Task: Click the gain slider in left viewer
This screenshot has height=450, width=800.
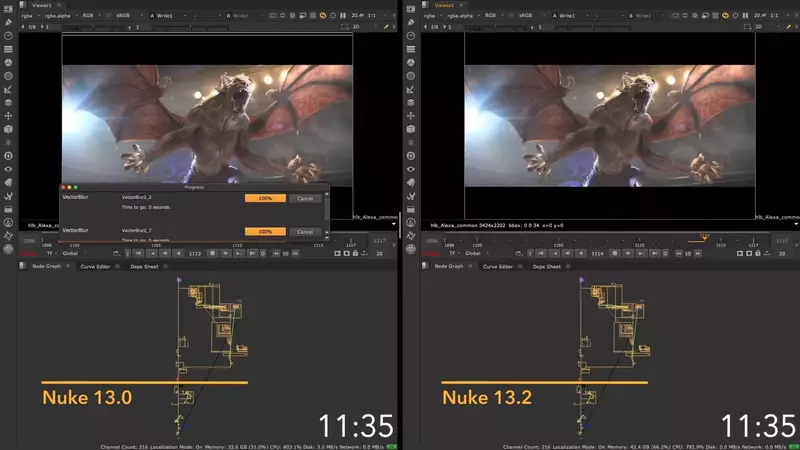Action: coord(92,27)
